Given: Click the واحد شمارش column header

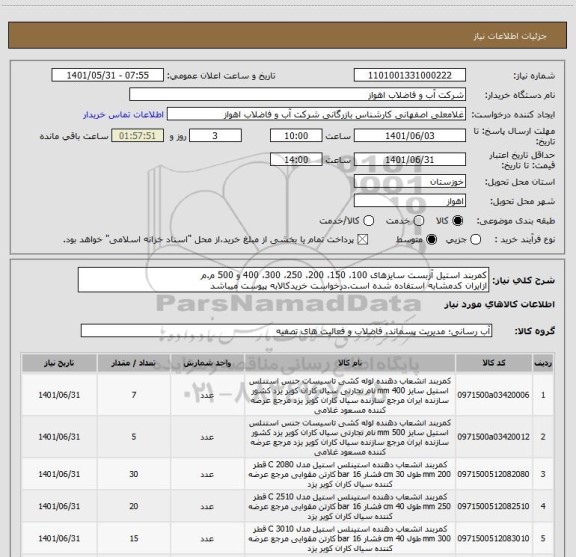Looking at the screenshot, I should pyautogui.click(x=207, y=363).
